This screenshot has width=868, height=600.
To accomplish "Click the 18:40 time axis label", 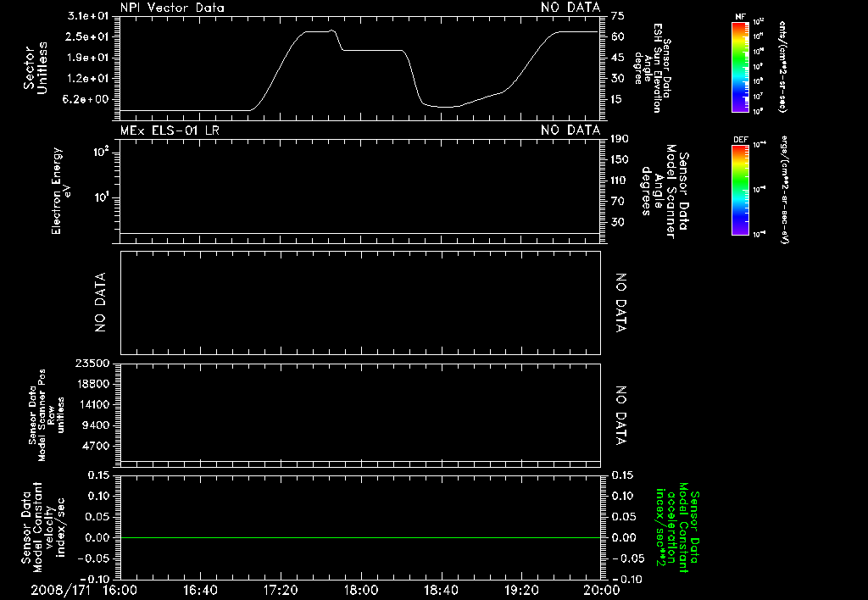I will click(441, 590).
